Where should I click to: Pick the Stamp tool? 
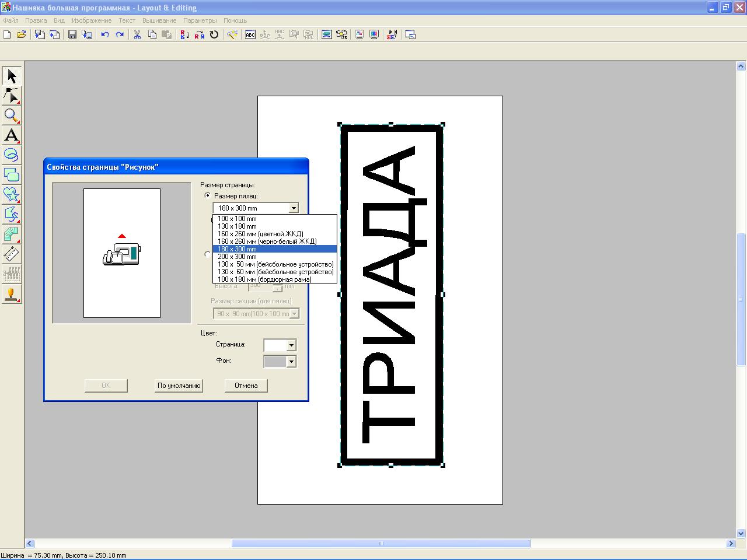pos(12,294)
